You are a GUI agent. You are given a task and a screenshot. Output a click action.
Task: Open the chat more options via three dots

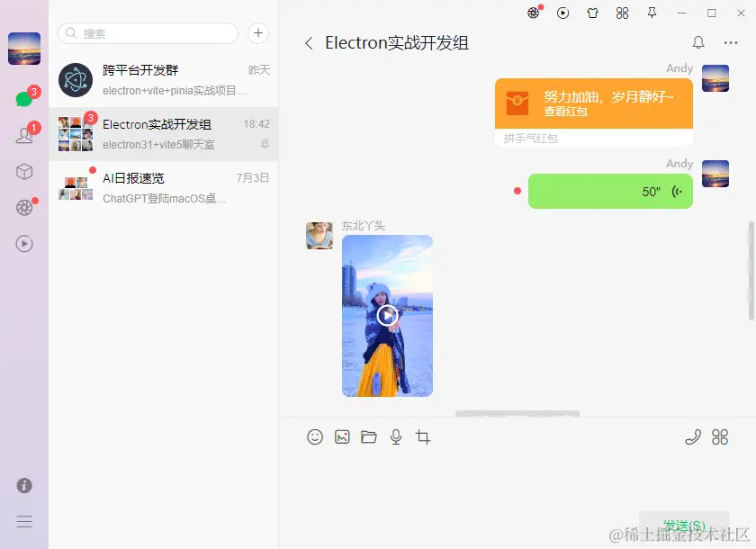[x=732, y=42]
